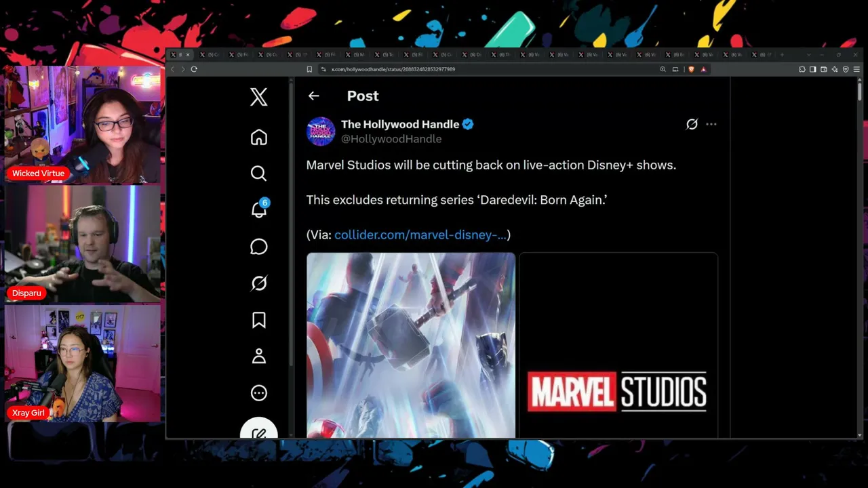The image size is (868, 488).
Task: Reload the current page
Action: 194,69
